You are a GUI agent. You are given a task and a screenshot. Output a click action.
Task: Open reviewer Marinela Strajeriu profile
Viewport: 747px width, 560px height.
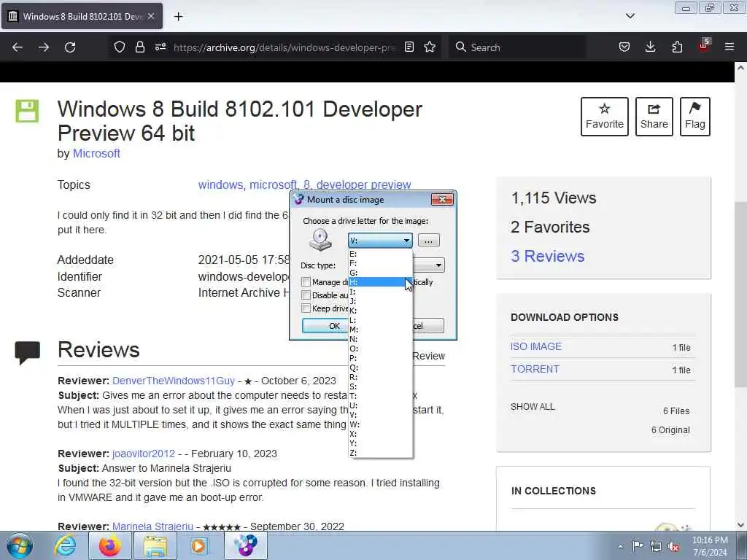click(x=152, y=526)
